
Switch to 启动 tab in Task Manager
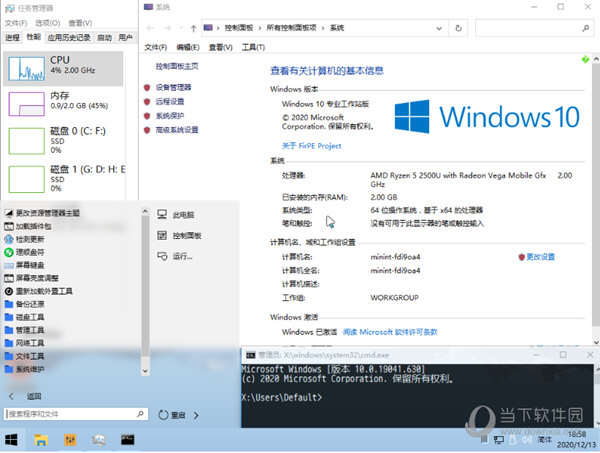104,37
